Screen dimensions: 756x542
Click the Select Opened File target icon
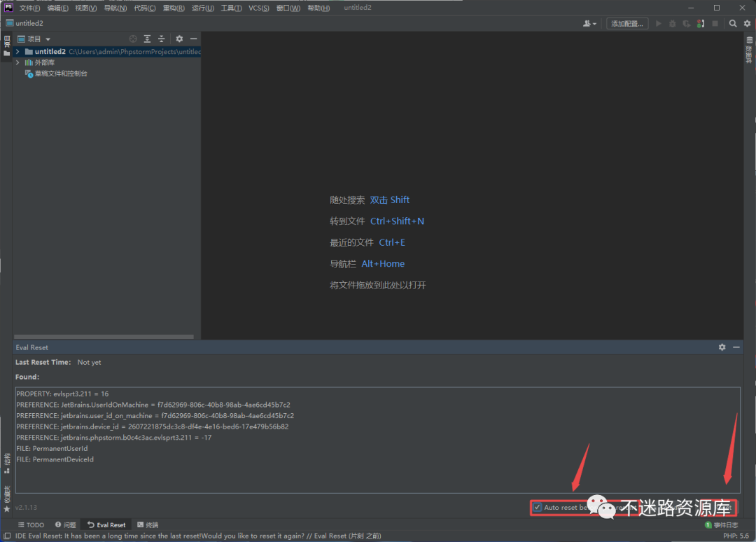133,39
